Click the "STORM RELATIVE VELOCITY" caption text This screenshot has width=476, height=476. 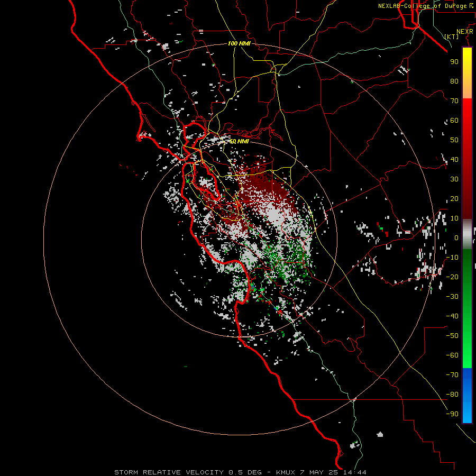tap(169, 472)
